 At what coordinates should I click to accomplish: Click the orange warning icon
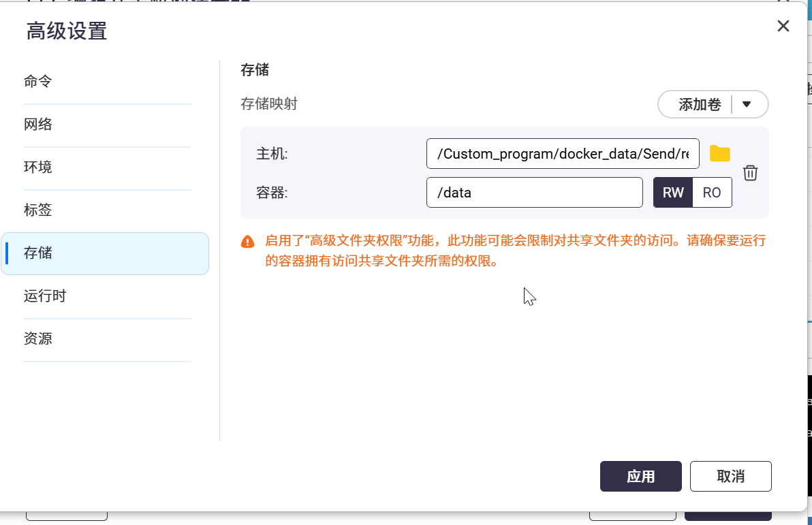point(247,242)
